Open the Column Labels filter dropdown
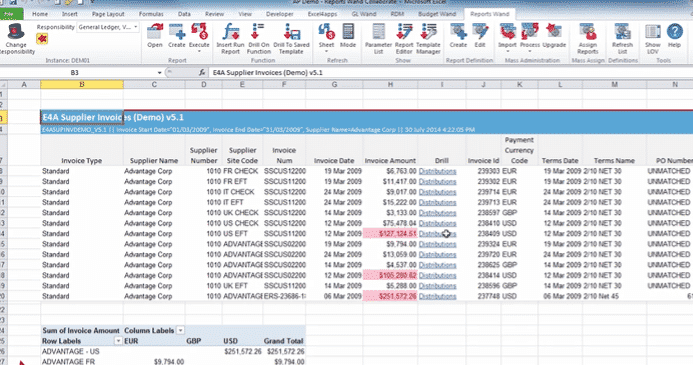The height and width of the screenshot is (365, 693). pyautogui.click(x=180, y=331)
